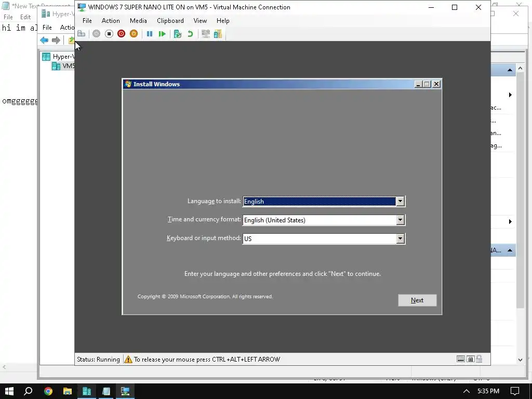
Task: Open the File menu in VM Connection
Action: coord(87,21)
